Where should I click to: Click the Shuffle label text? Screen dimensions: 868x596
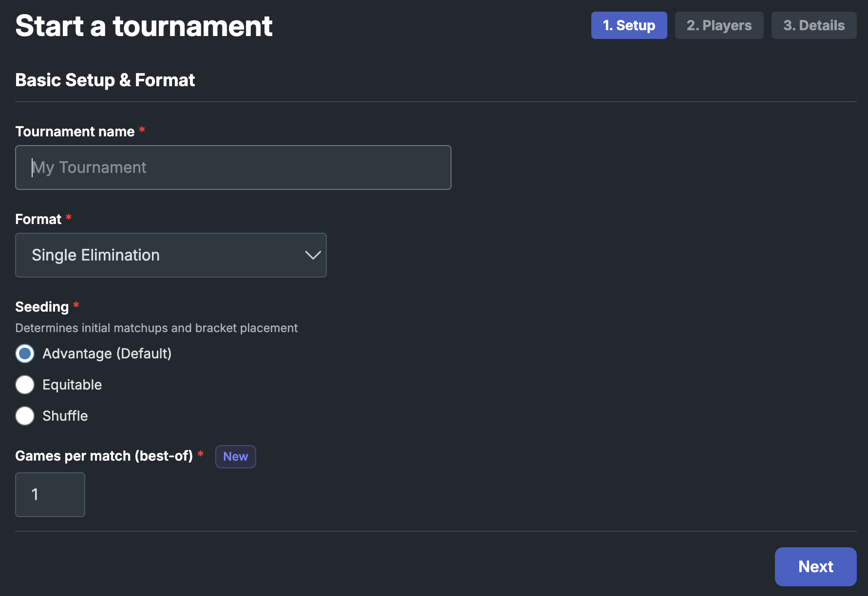(x=65, y=416)
